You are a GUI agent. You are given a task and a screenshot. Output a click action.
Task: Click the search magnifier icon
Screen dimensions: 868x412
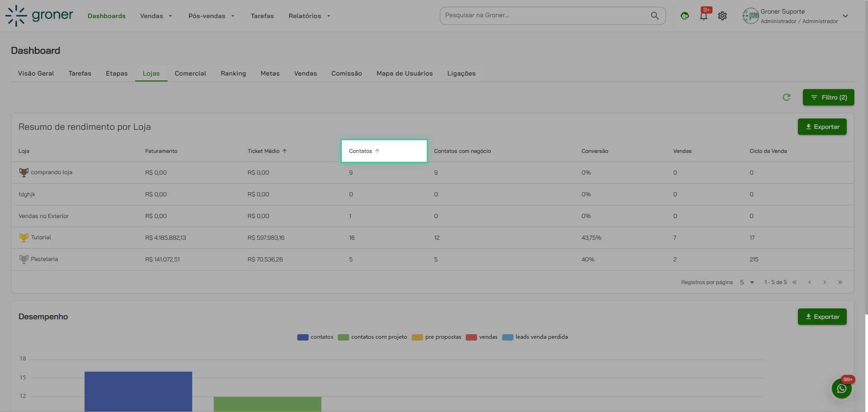655,16
